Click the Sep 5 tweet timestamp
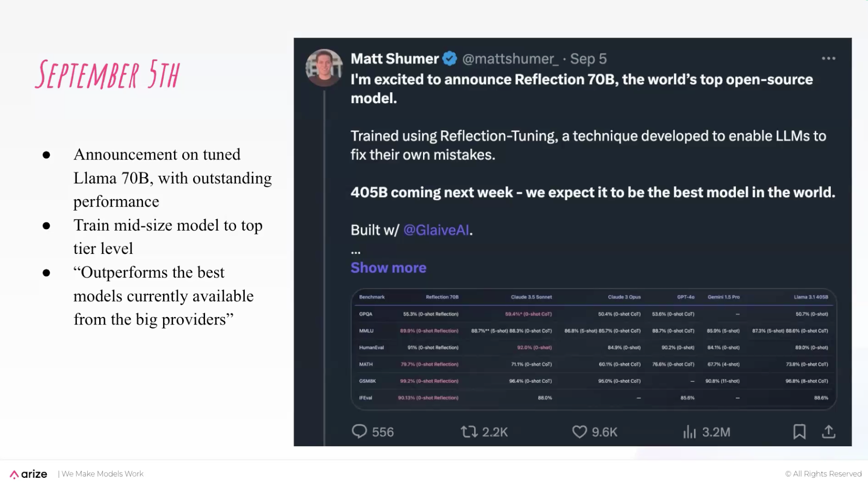This screenshot has width=868, height=484. pyautogui.click(x=589, y=59)
